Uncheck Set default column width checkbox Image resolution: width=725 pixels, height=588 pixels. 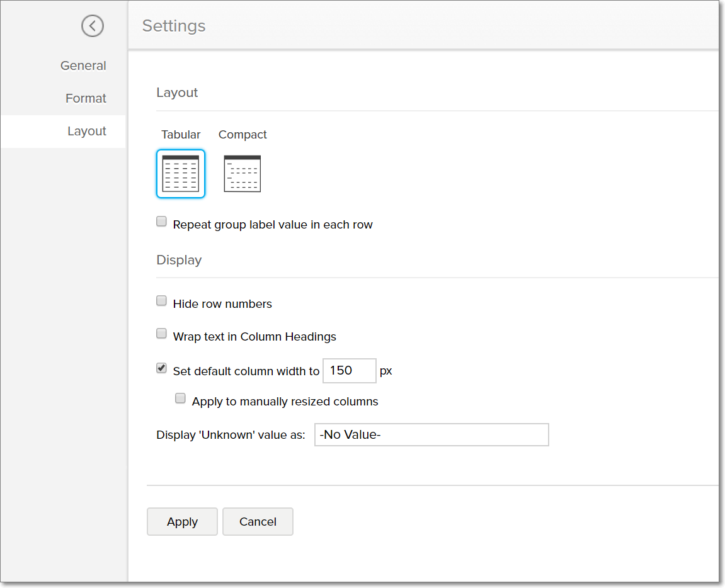click(x=162, y=368)
